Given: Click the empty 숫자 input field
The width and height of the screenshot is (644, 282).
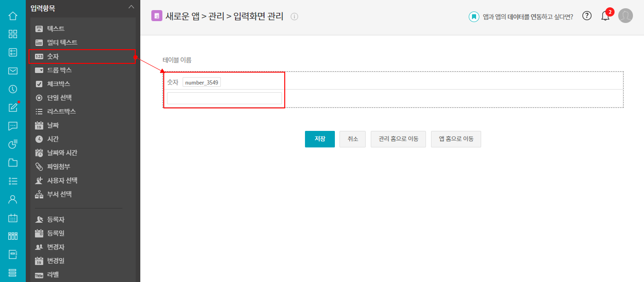Looking at the screenshot, I should [x=224, y=98].
